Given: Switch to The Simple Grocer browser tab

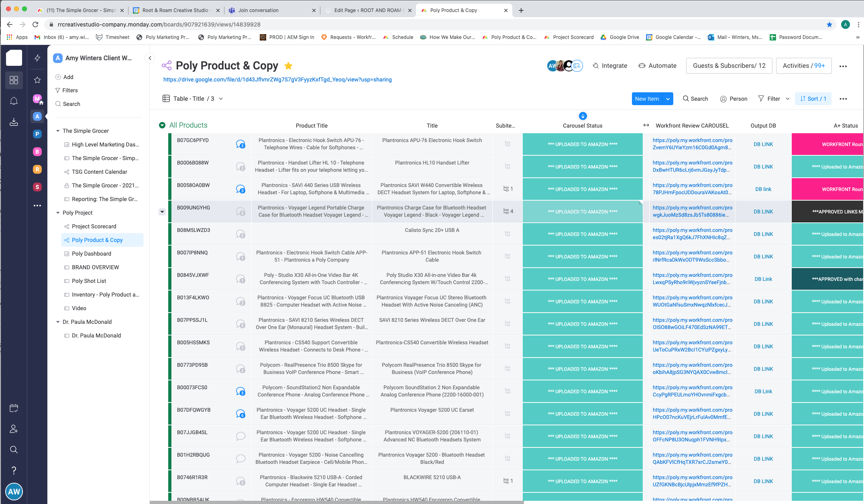Looking at the screenshot, I should [x=80, y=10].
